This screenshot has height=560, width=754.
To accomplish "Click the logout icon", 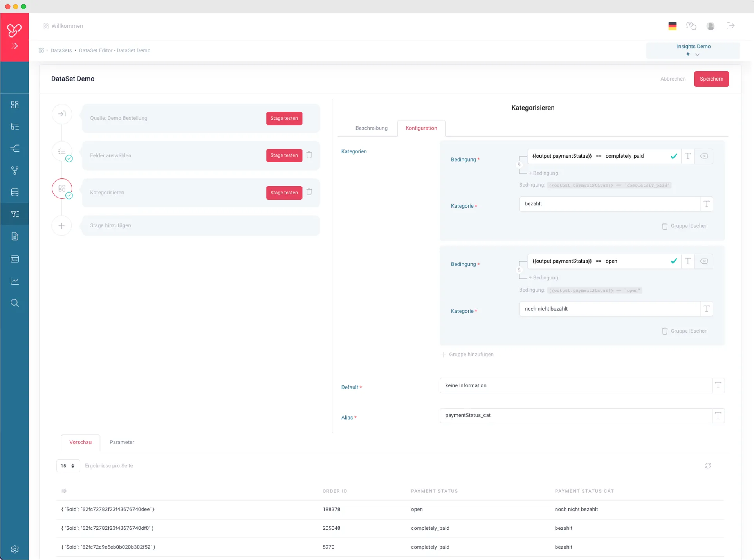I will coord(731,26).
